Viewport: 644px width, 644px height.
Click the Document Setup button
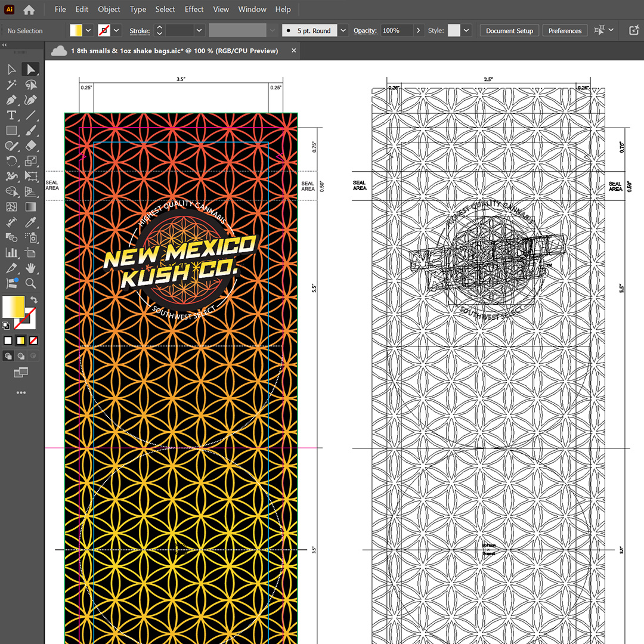click(509, 31)
